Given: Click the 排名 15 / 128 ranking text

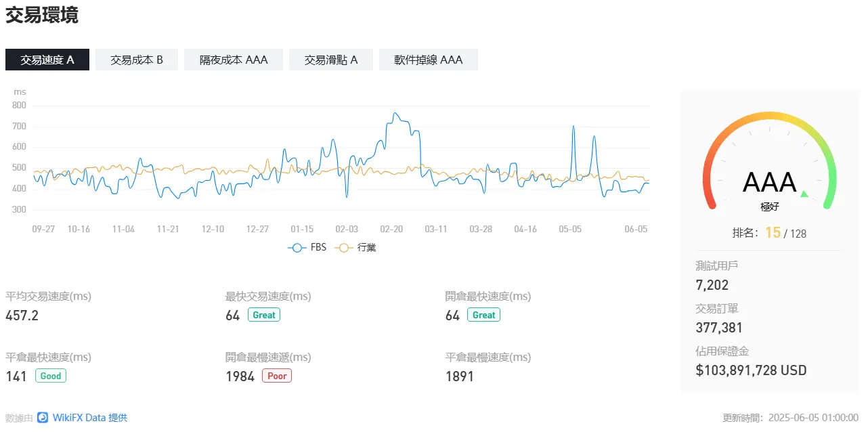Looking at the screenshot, I should [770, 233].
